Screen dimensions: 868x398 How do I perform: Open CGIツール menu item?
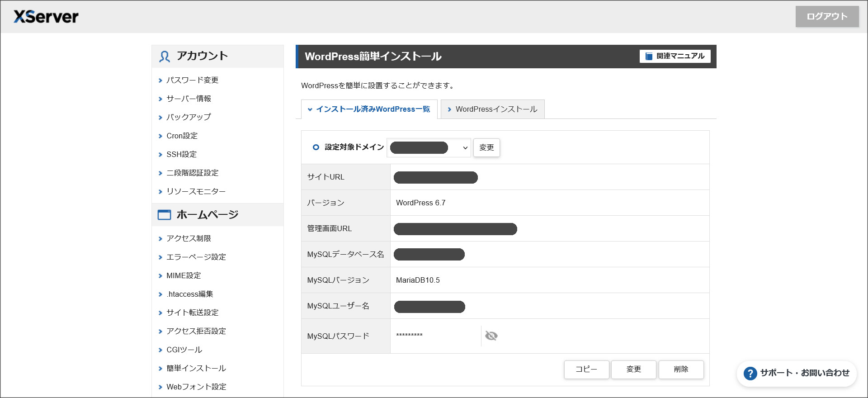pyautogui.click(x=184, y=350)
